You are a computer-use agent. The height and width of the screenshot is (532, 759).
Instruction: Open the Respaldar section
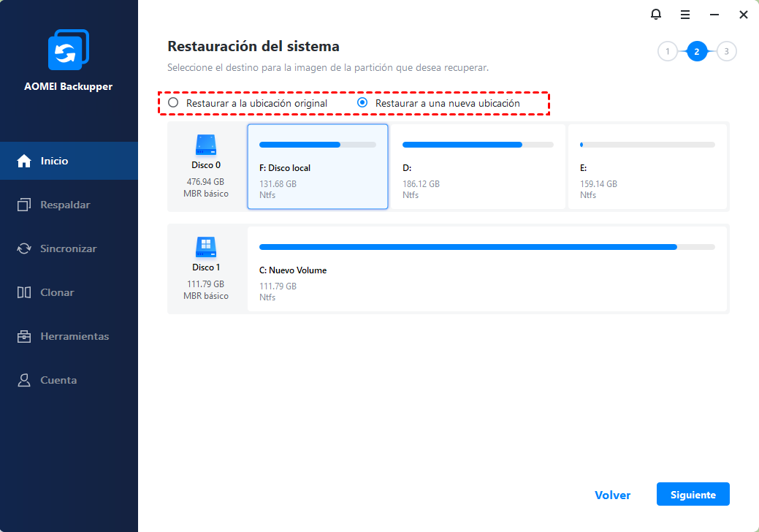pos(69,205)
